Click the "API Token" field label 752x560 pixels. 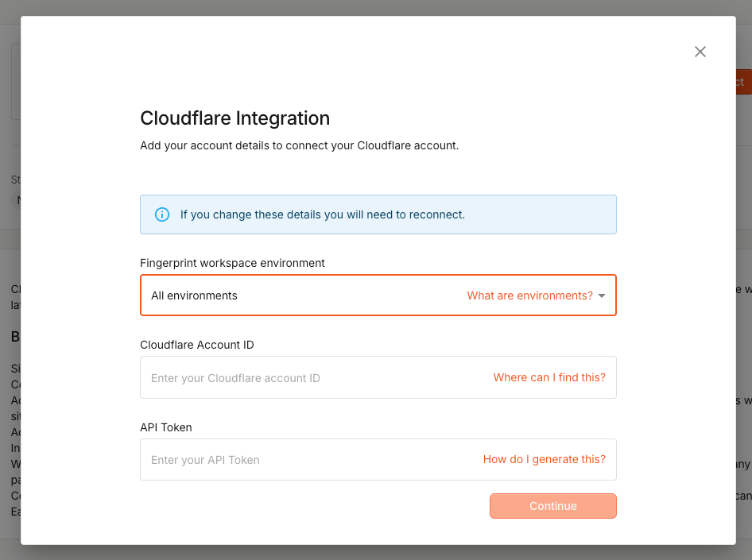[x=165, y=427]
